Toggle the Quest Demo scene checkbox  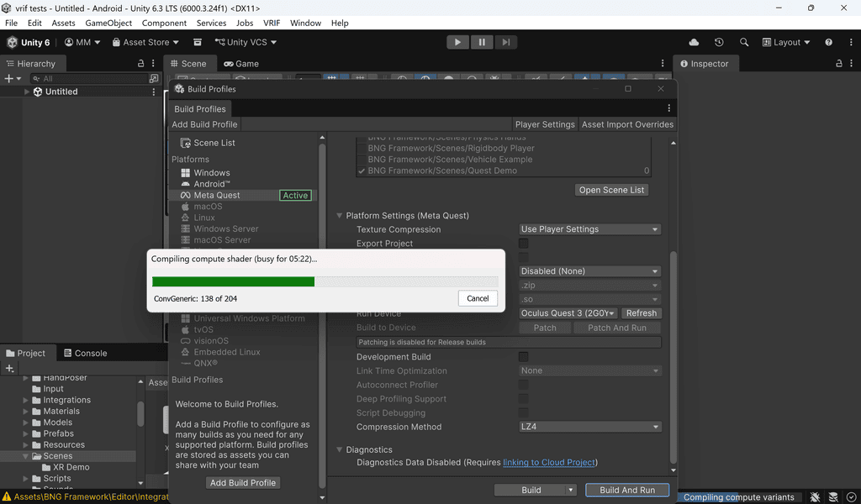coord(362,171)
